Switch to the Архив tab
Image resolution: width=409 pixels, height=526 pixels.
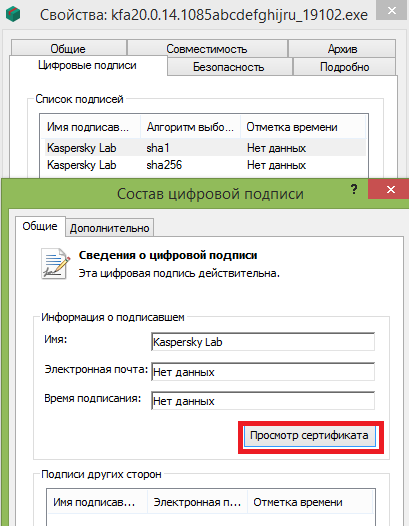[342, 49]
